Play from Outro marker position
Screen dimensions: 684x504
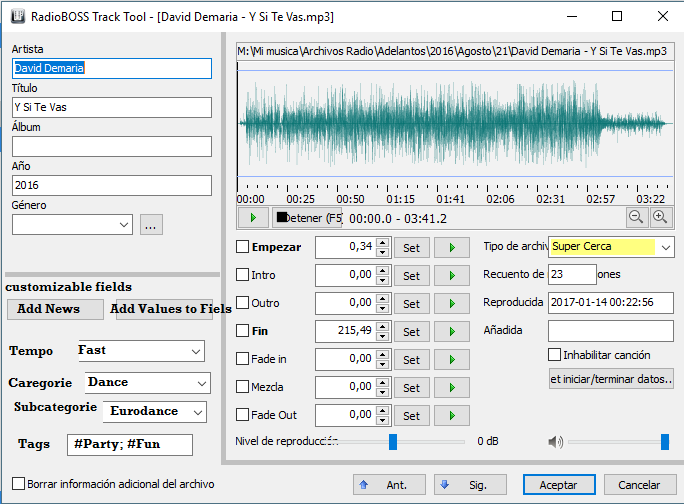coord(452,304)
